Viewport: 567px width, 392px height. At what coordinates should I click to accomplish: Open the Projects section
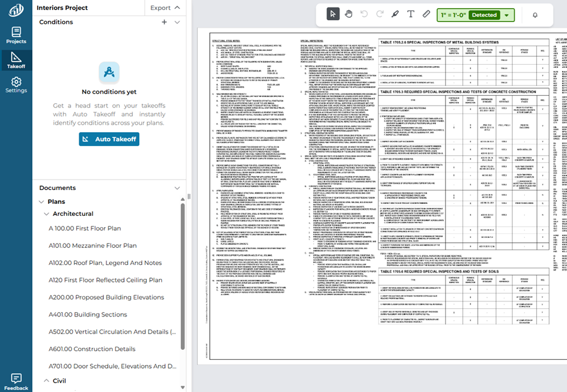(16, 35)
